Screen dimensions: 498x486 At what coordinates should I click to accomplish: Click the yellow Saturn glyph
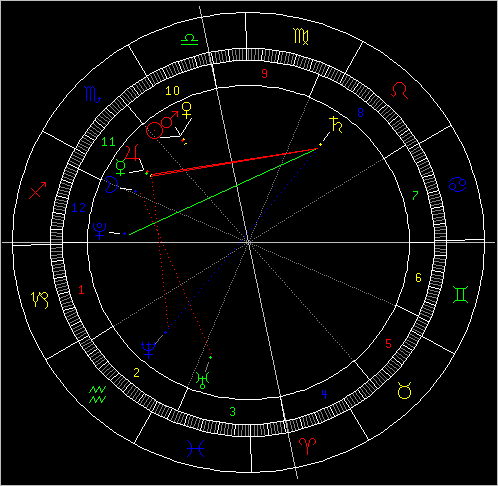pos(336,125)
